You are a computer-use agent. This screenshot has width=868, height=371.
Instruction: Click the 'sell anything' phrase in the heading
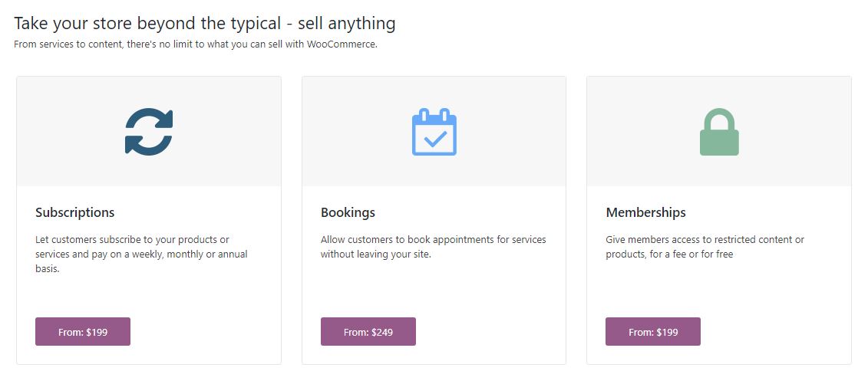click(347, 24)
